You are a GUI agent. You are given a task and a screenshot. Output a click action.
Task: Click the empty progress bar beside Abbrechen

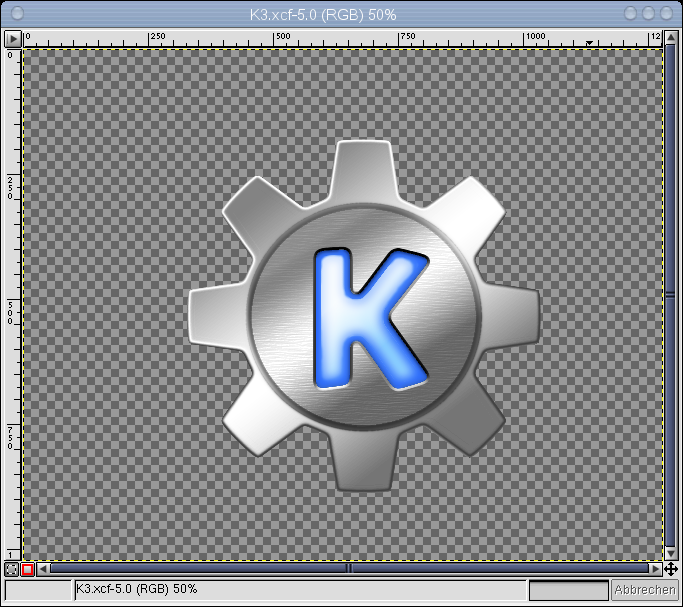coord(569,590)
